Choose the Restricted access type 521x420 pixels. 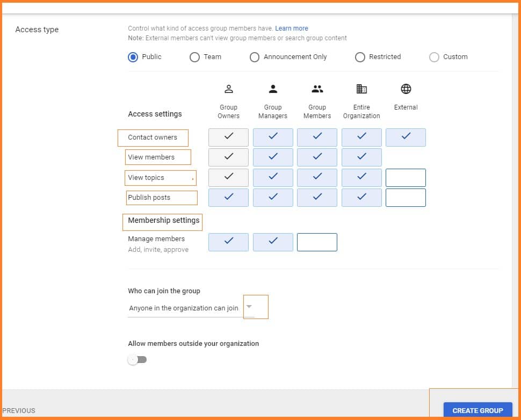360,57
